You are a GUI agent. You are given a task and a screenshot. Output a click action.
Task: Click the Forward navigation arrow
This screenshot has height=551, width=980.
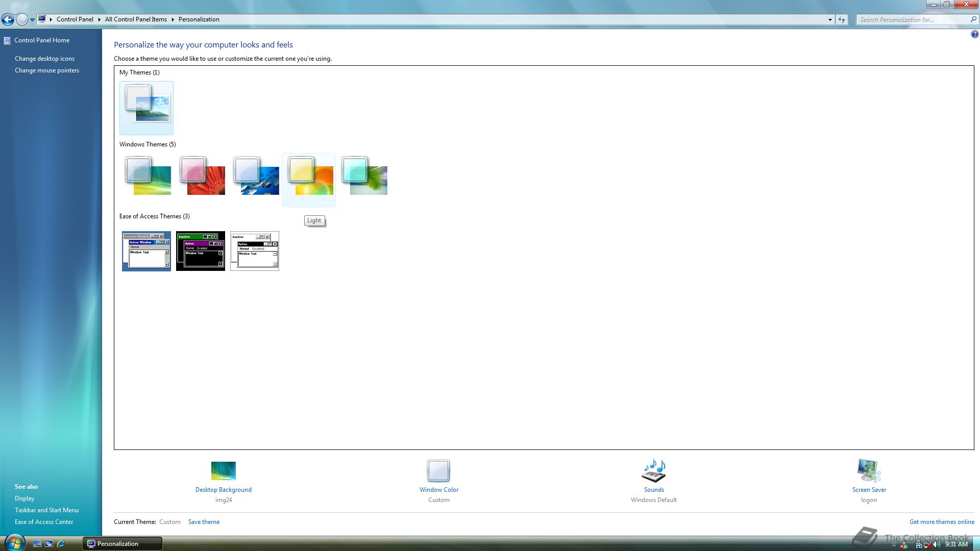click(22, 19)
